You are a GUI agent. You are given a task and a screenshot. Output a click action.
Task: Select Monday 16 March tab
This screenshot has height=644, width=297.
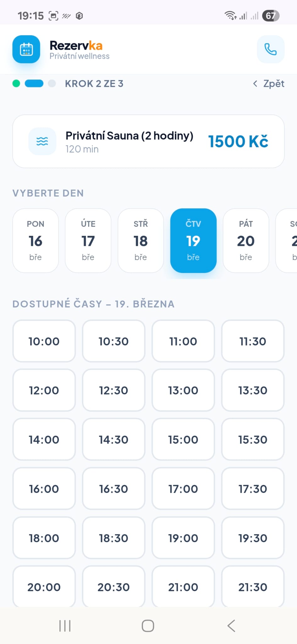click(35, 240)
